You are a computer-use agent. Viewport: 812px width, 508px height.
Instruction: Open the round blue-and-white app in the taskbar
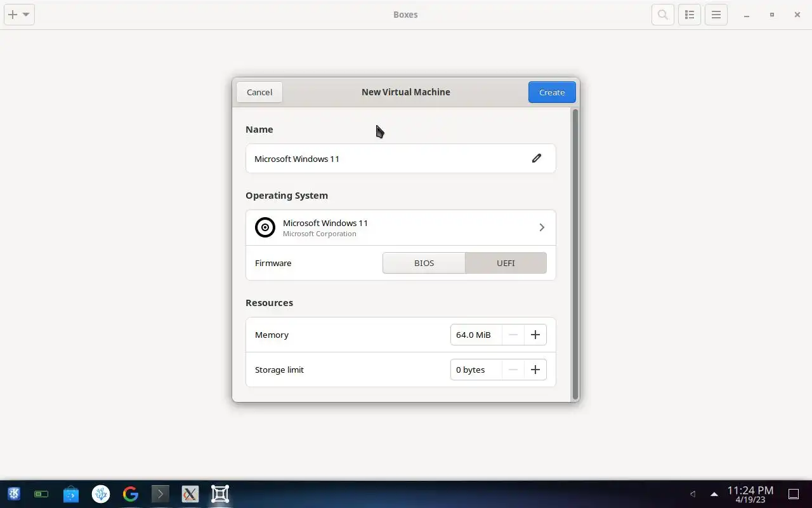point(101,494)
